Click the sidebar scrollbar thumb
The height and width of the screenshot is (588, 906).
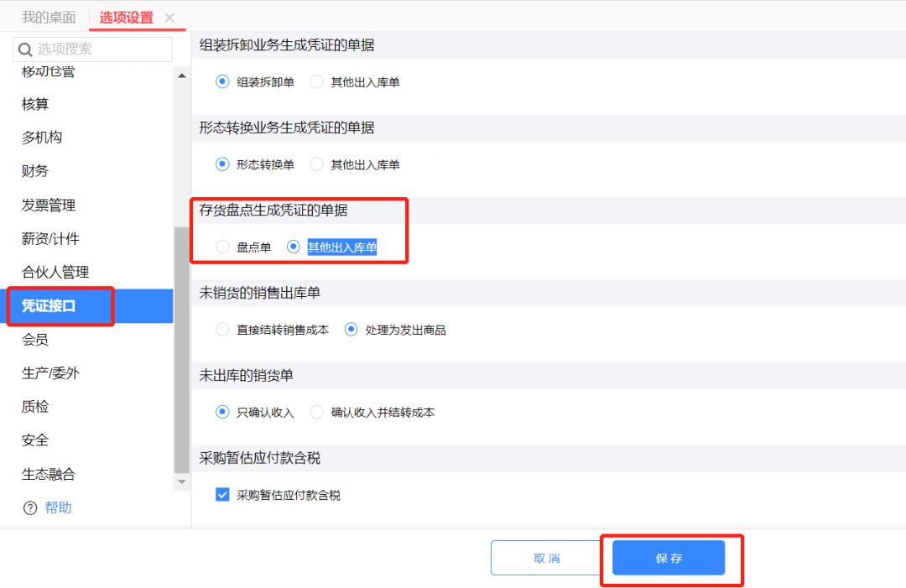coord(182,350)
